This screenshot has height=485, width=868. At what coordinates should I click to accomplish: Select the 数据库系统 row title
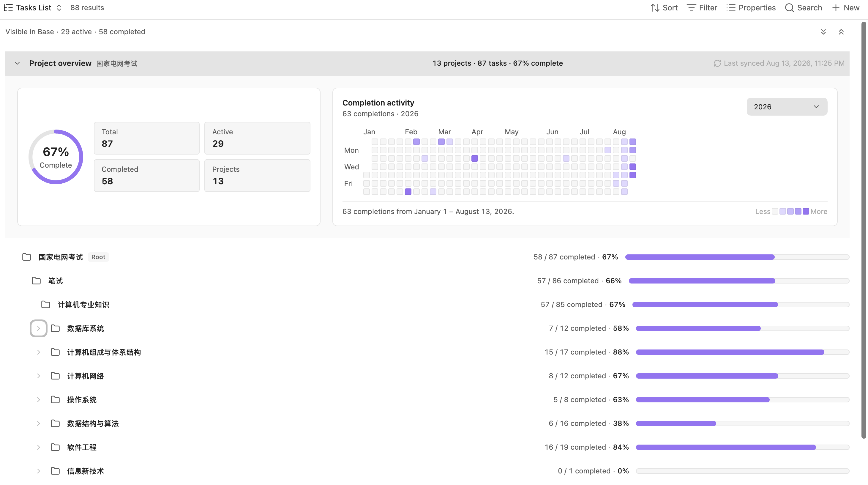(85, 328)
